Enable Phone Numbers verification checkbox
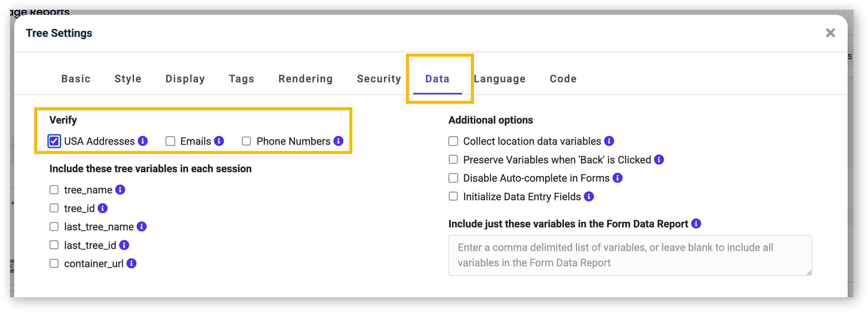This screenshot has height=312, width=868. [246, 141]
